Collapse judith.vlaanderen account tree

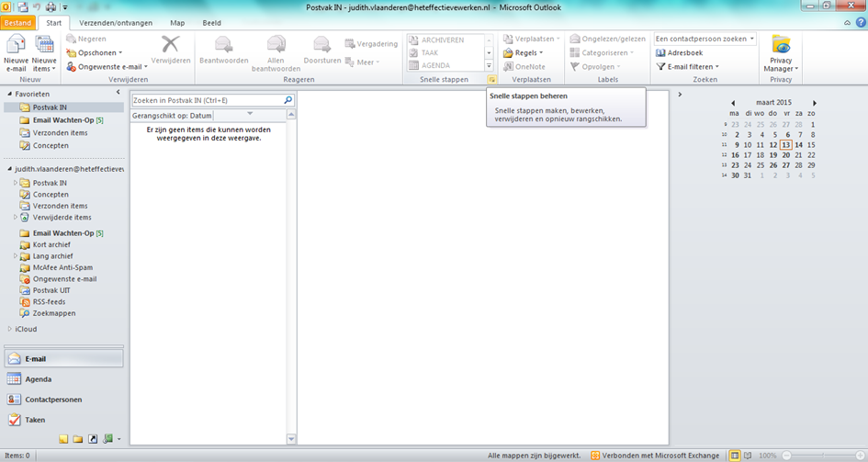pos(9,169)
